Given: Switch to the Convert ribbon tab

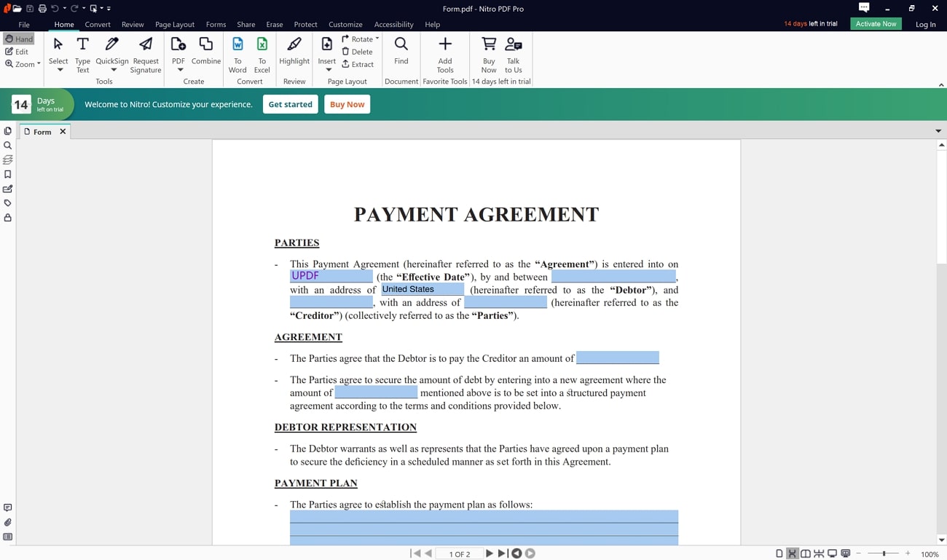Looking at the screenshot, I should (98, 24).
